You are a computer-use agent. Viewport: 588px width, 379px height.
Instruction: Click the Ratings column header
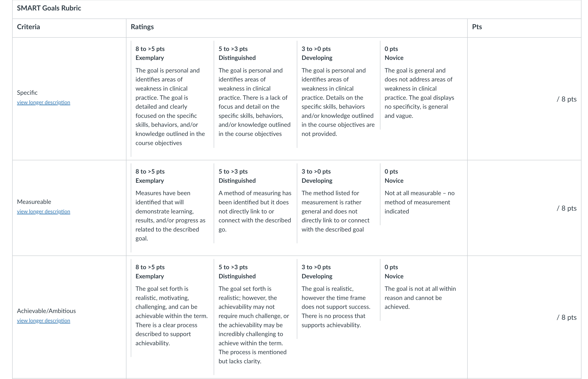click(142, 27)
